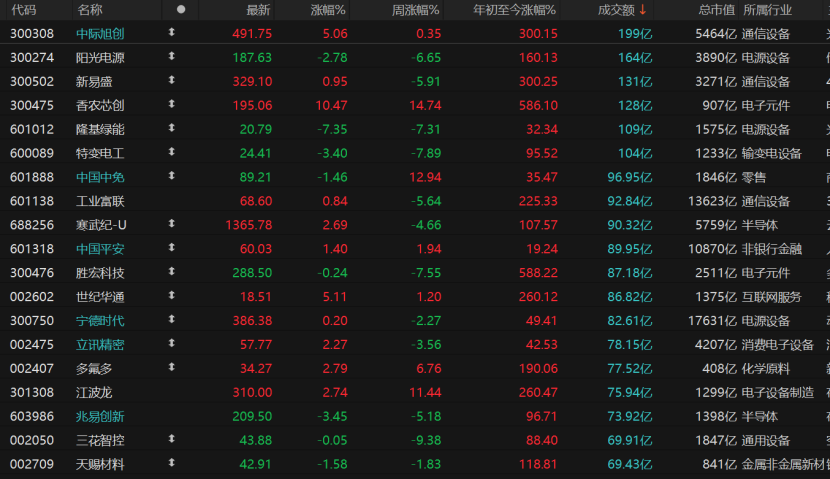Open stock 中际旭创 by its name
Viewport: 830px width, 479px height.
100,34
